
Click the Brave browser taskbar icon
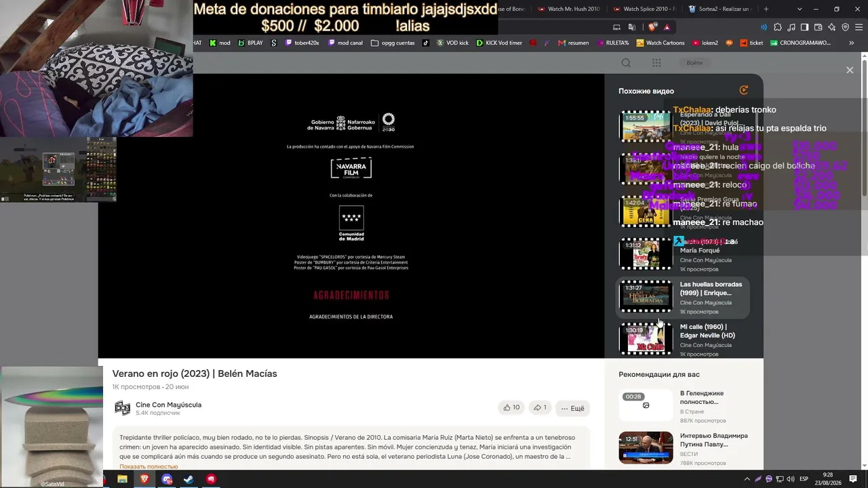(x=144, y=479)
